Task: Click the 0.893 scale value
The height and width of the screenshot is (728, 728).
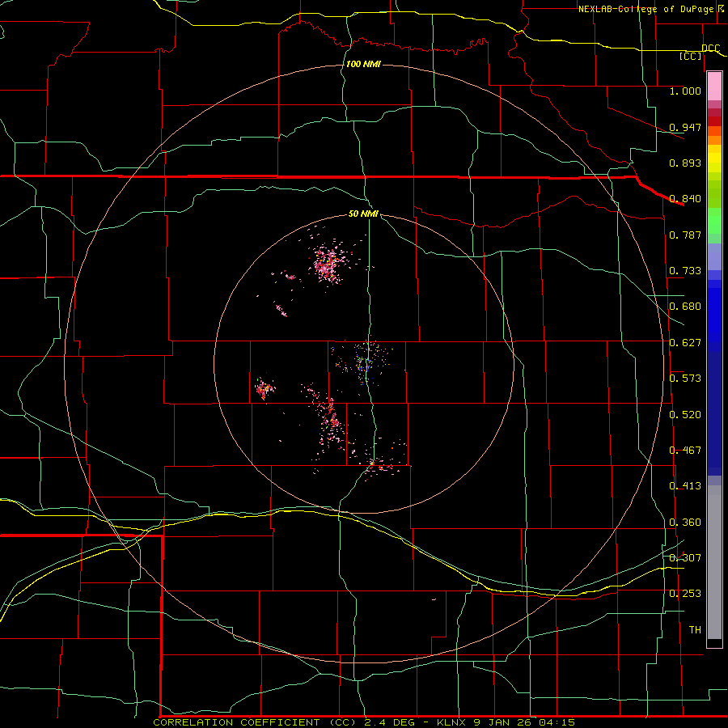Action: pyautogui.click(x=685, y=163)
